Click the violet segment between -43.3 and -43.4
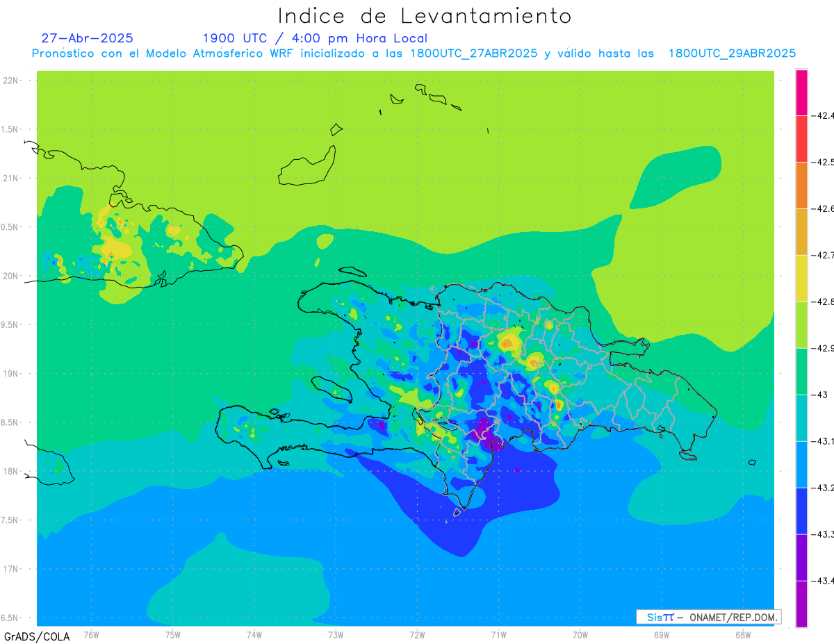The image size is (834, 644). click(801, 557)
